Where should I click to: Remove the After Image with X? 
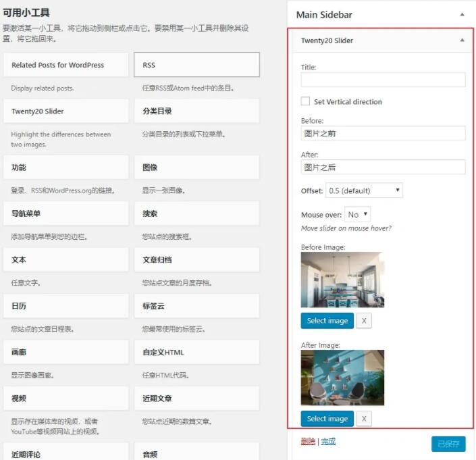coord(364,419)
